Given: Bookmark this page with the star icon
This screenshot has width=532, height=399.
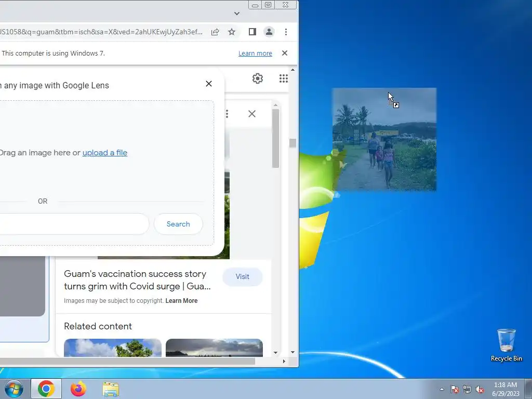Looking at the screenshot, I should pos(232,32).
